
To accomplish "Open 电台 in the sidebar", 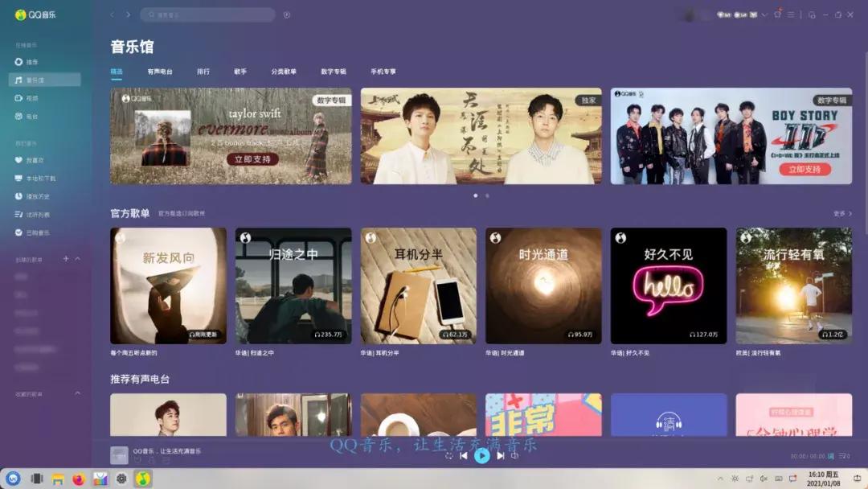I will click(x=27, y=117).
